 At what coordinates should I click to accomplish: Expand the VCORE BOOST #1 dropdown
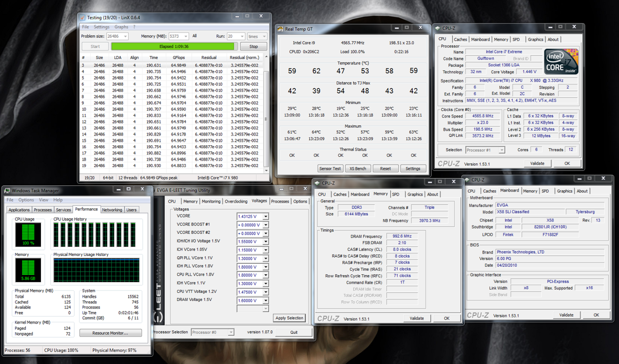tap(265, 225)
